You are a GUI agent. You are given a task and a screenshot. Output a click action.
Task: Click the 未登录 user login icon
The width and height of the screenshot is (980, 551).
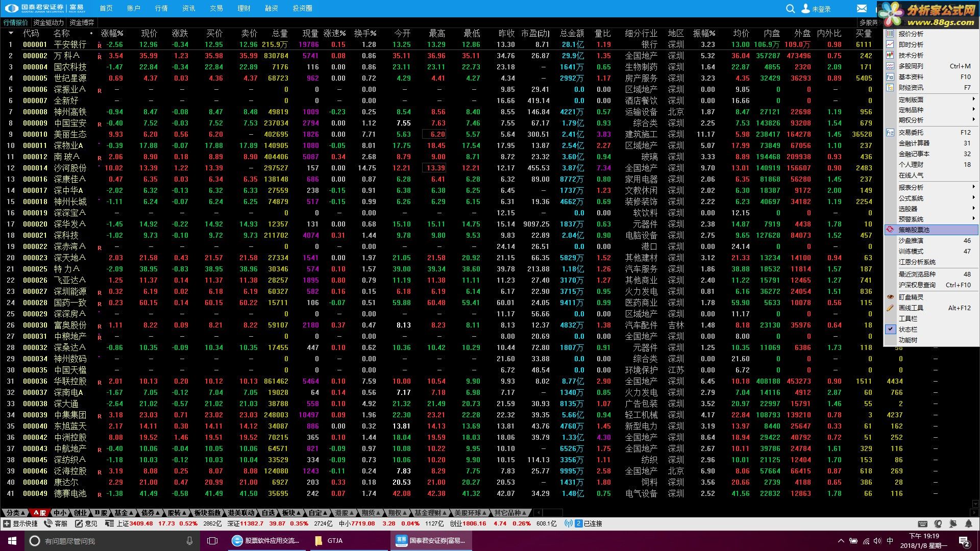(806, 9)
